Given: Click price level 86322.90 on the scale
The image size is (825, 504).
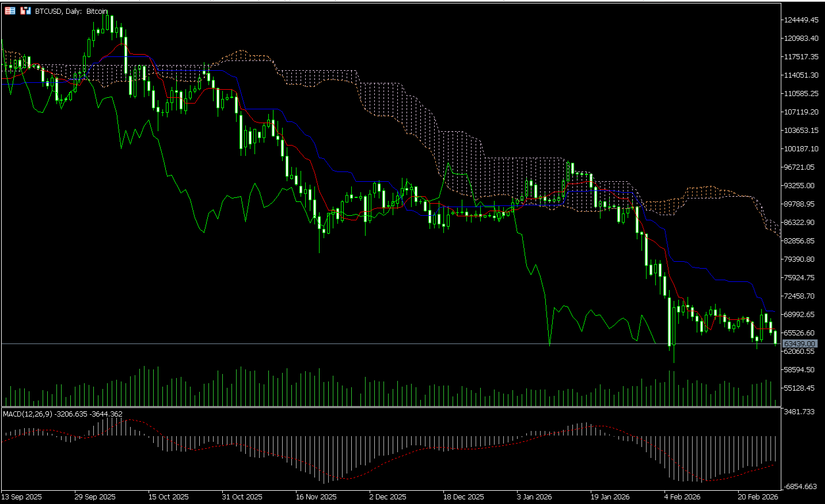Looking at the screenshot, I should 799,223.
